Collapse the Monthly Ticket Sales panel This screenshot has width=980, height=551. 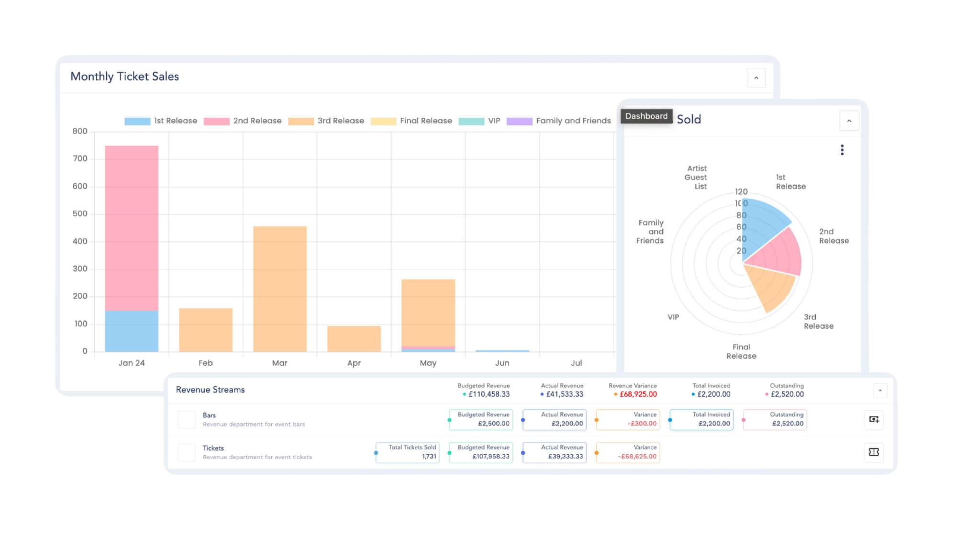pyautogui.click(x=757, y=78)
